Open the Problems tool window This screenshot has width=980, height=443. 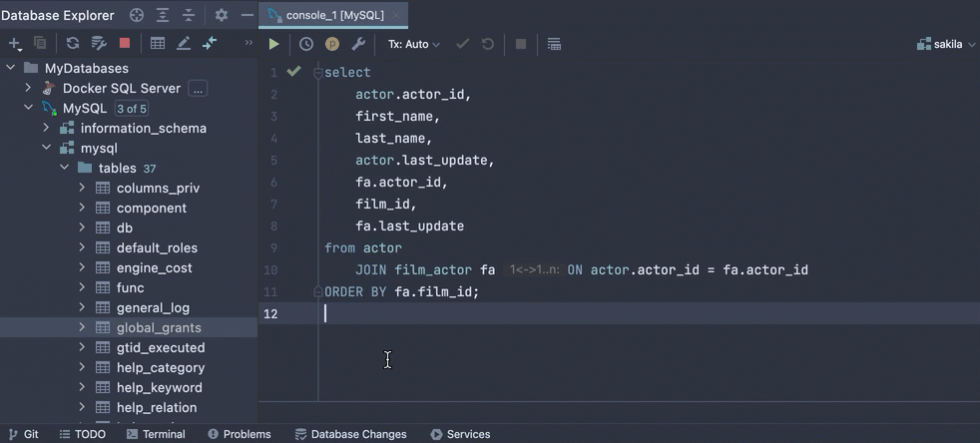click(240, 434)
